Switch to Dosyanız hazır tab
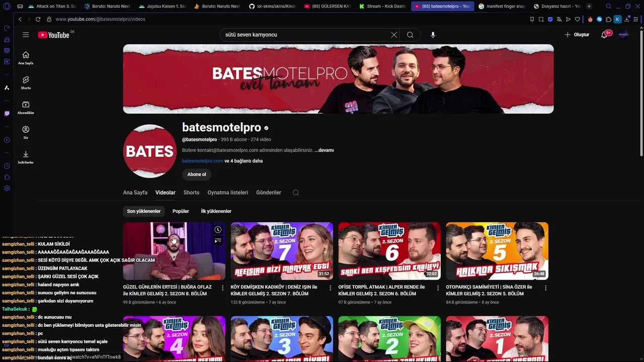644x362 pixels. pos(557,7)
